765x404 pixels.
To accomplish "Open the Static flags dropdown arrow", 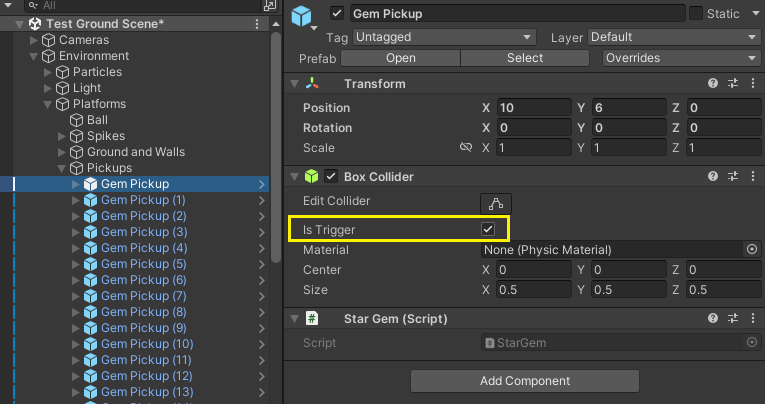I will pos(755,14).
